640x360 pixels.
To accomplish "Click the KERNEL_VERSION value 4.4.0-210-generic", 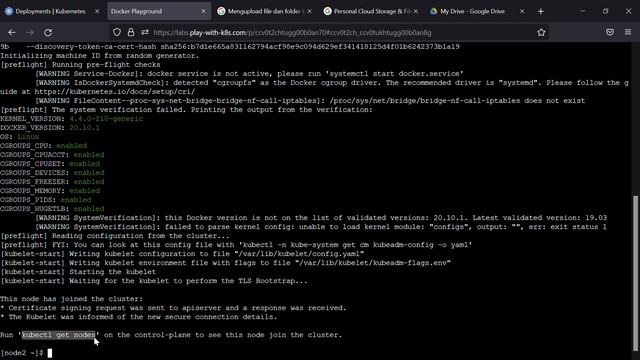I will coord(106,119).
